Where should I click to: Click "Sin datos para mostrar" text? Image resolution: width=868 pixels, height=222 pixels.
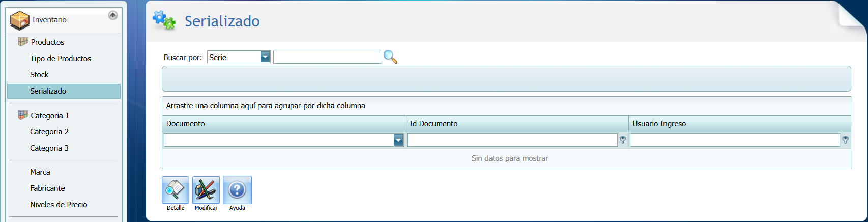tap(510, 158)
